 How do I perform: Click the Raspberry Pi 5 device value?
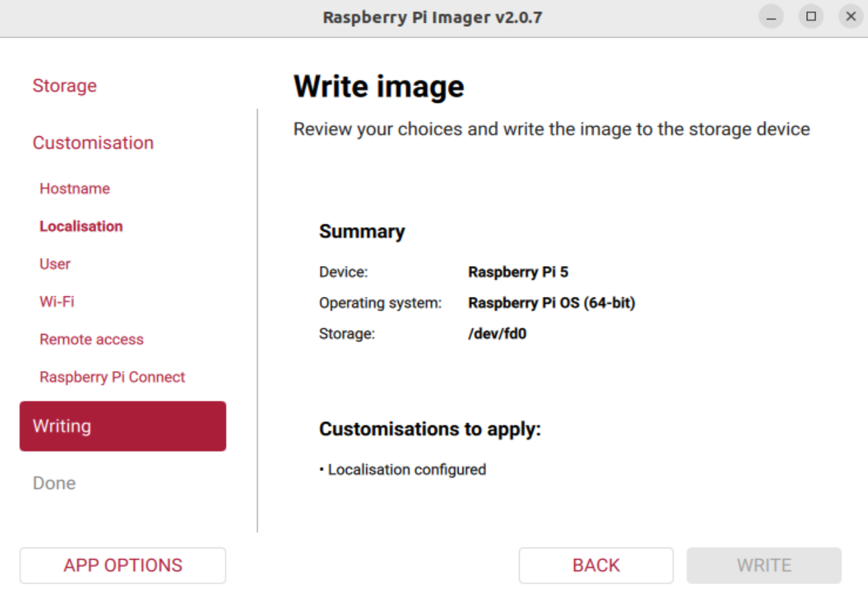pyautogui.click(x=518, y=272)
